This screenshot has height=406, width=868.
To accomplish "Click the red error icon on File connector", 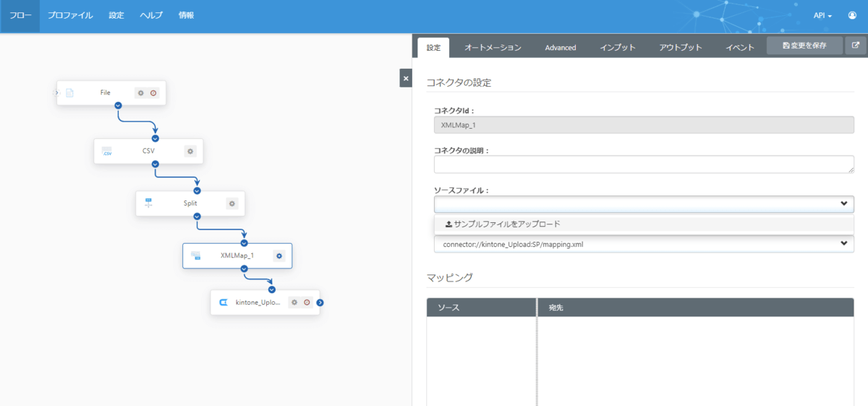I will [153, 93].
